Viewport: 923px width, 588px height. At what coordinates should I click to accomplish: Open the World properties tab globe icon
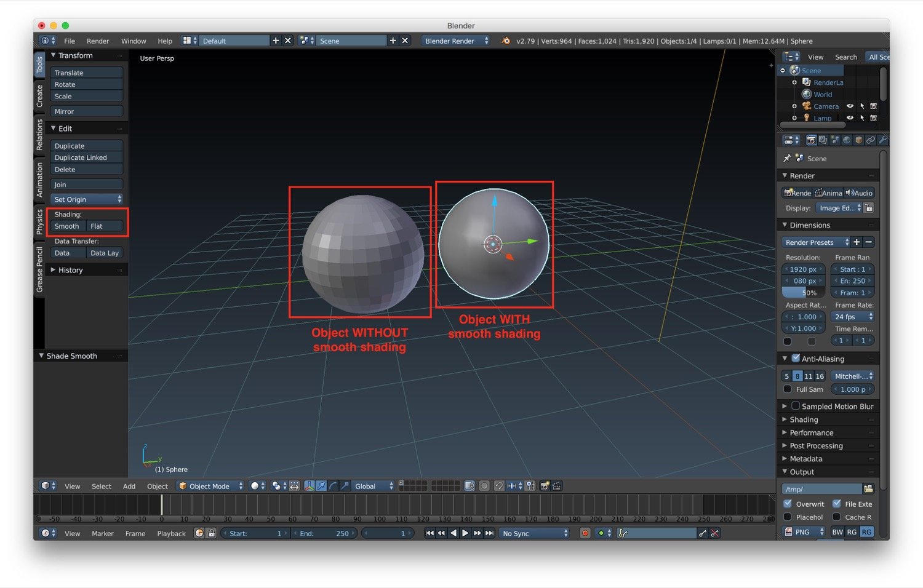pyautogui.click(x=847, y=140)
